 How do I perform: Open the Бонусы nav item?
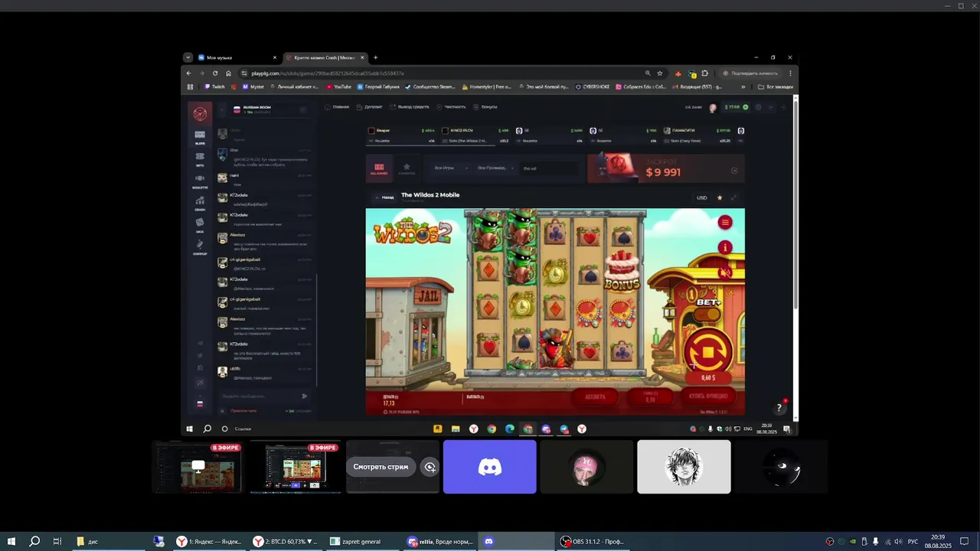pyautogui.click(x=485, y=107)
